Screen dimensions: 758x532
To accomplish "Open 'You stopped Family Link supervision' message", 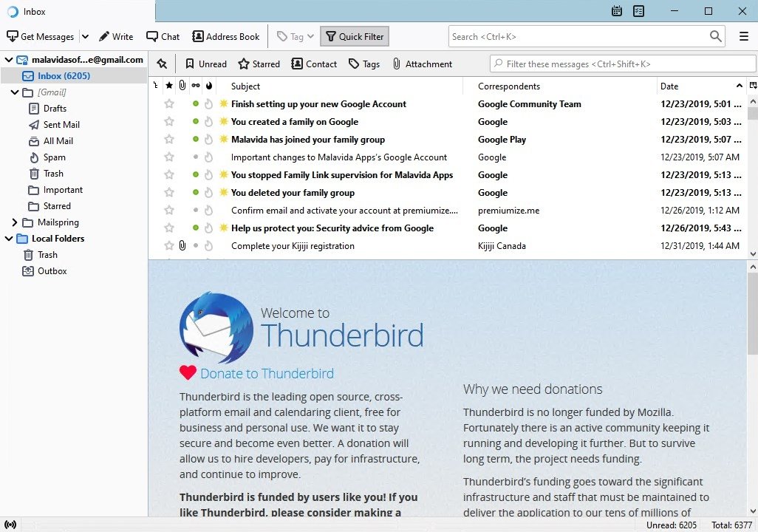I will (342, 175).
